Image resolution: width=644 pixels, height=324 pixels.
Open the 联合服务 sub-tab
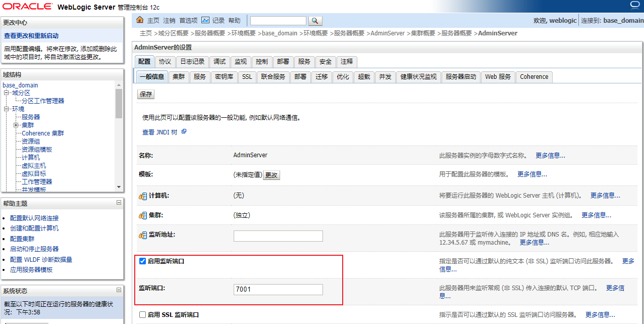(273, 77)
